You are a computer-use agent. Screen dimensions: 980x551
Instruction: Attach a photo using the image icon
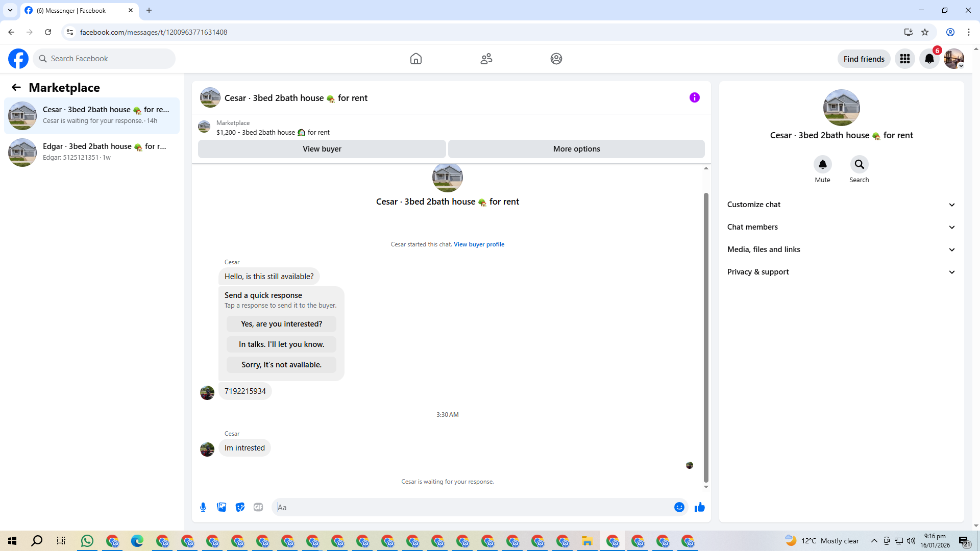point(222,507)
